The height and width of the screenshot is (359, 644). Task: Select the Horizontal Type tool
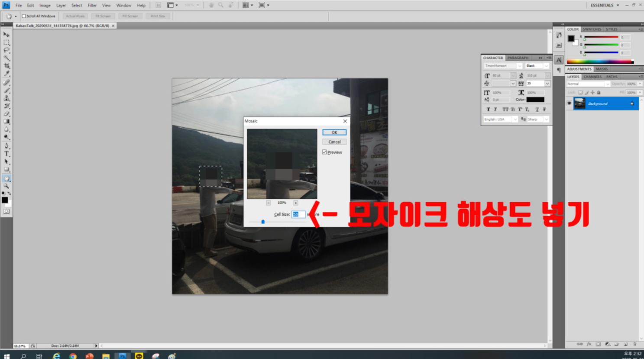6,154
